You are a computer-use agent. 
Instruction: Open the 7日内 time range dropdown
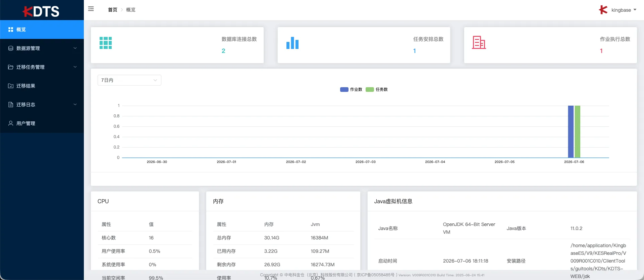click(129, 80)
